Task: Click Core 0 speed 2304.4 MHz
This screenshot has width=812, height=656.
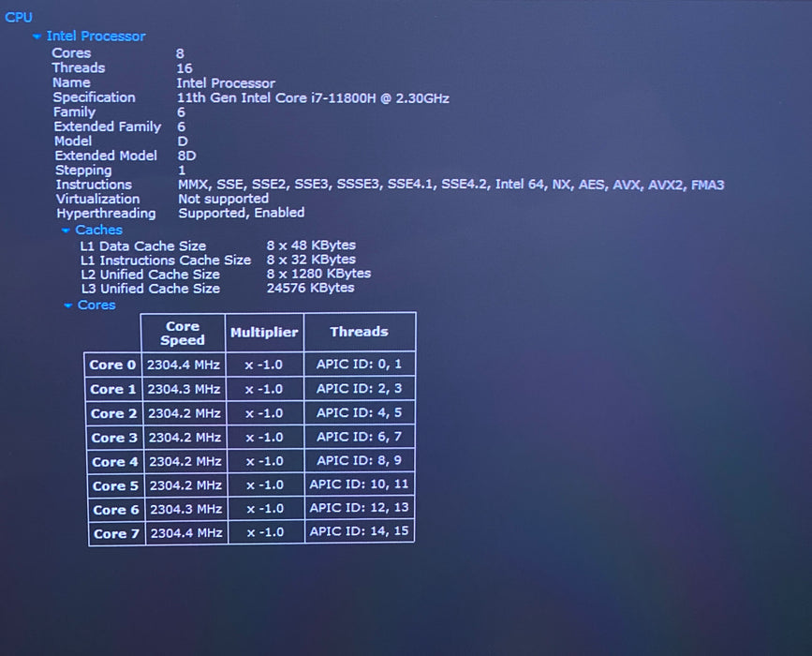Action: point(184,365)
